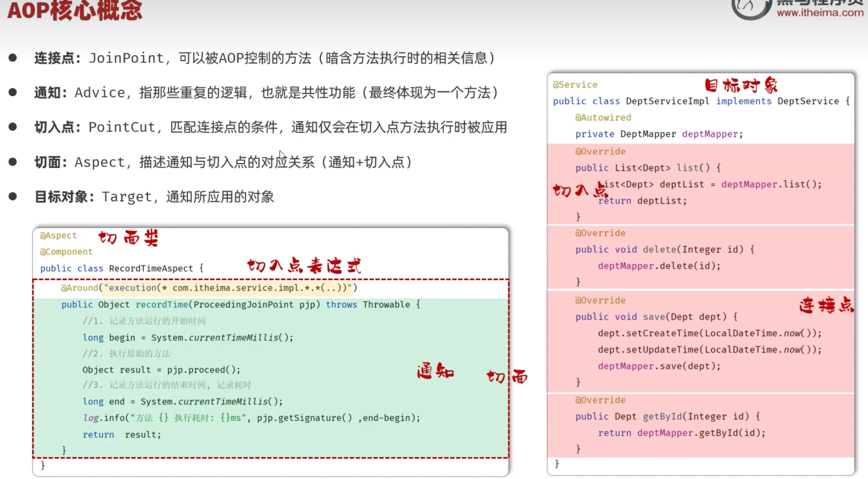Click the @Service annotation text
The image size is (868, 479).
575,85
